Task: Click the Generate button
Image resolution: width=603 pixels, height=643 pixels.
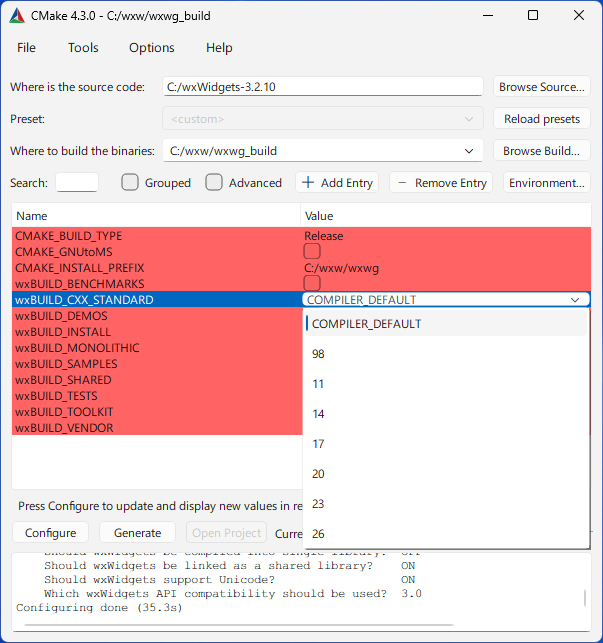Action: tap(137, 532)
